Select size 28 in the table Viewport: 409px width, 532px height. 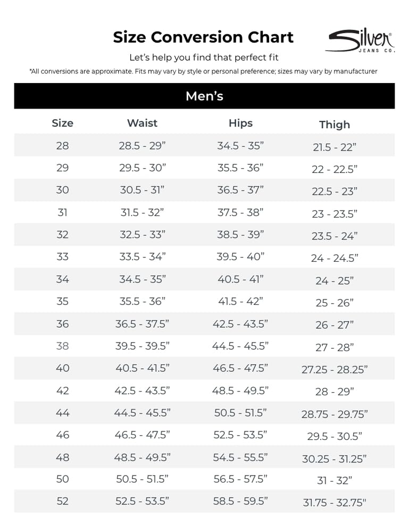pos(62,146)
